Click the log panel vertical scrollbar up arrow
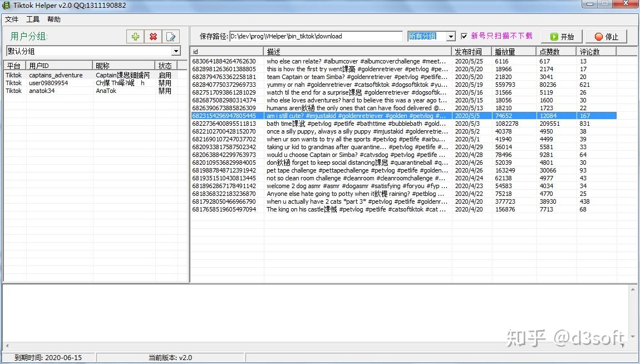The width and height of the screenshot is (640, 364). (x=633, y=289)
